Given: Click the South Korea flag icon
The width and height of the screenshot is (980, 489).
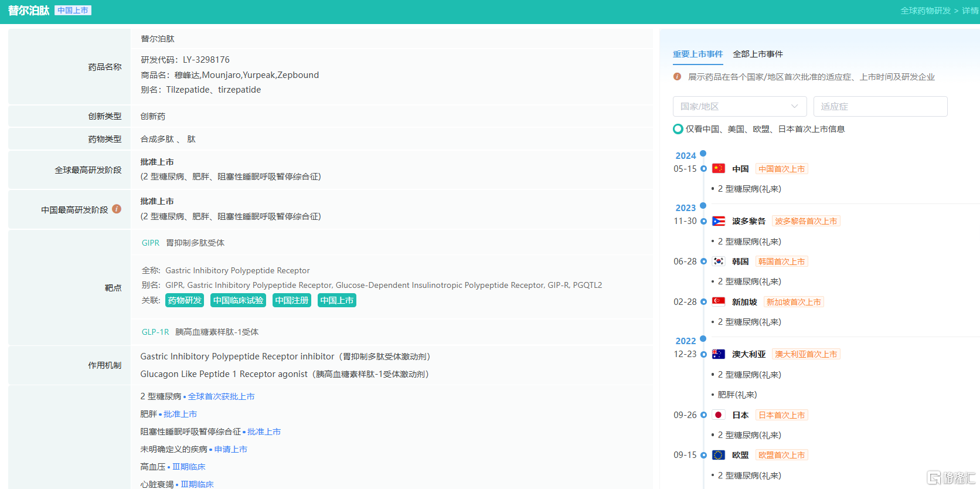Looking at the screenshot, I should tap(719, 262).
